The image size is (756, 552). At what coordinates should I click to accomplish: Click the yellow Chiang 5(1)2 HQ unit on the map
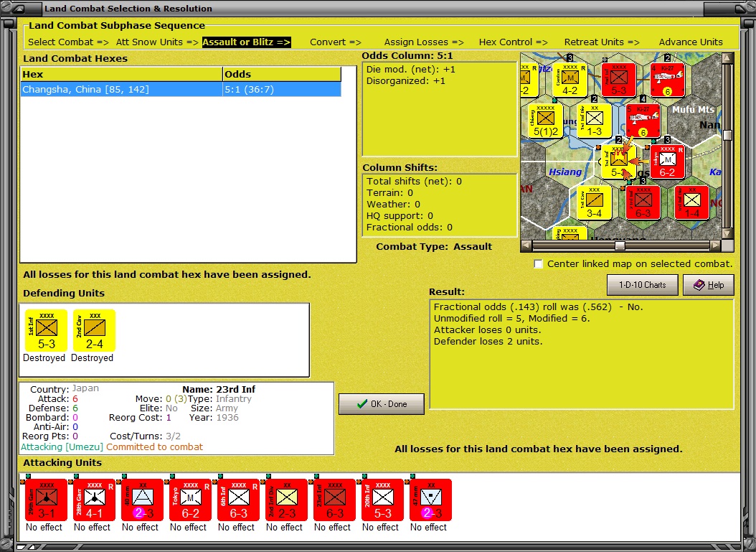[546, 121]
